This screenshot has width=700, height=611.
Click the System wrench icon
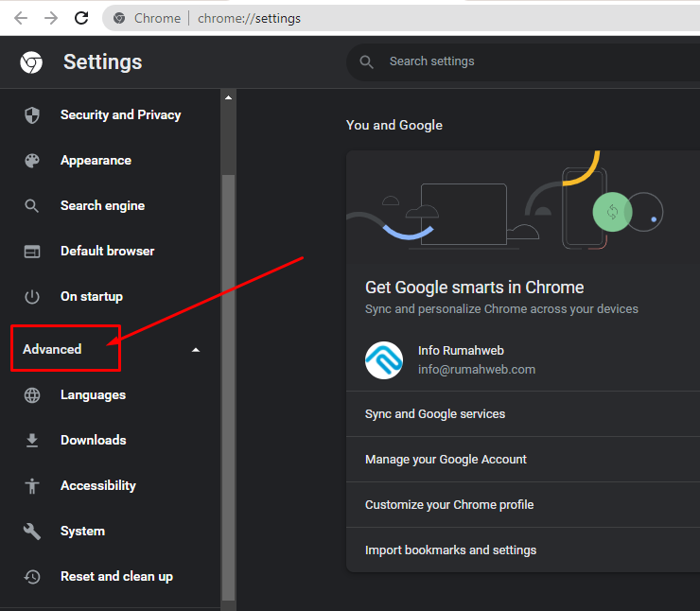pyautogui.click(x=32, y=532)
